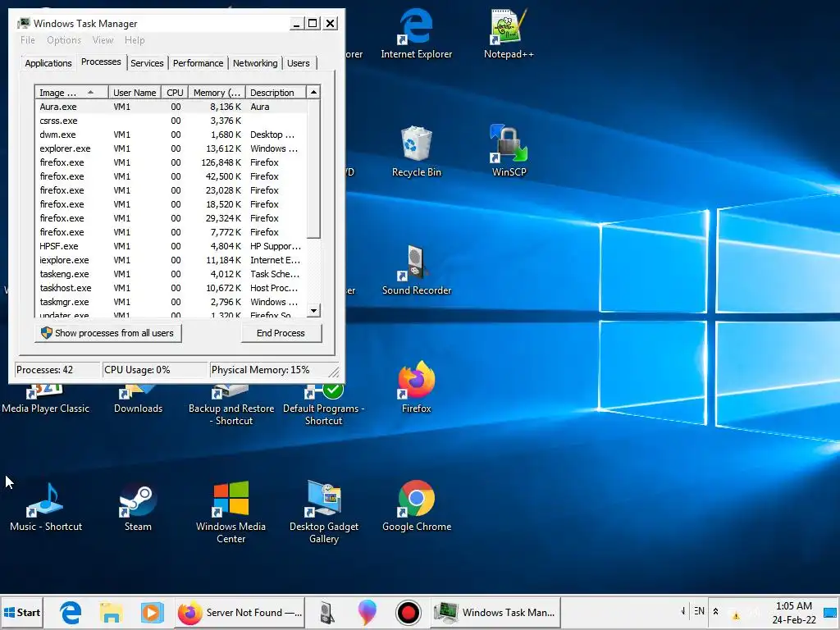
Task: Click the EN language indicator
Action: coord(699,610)
